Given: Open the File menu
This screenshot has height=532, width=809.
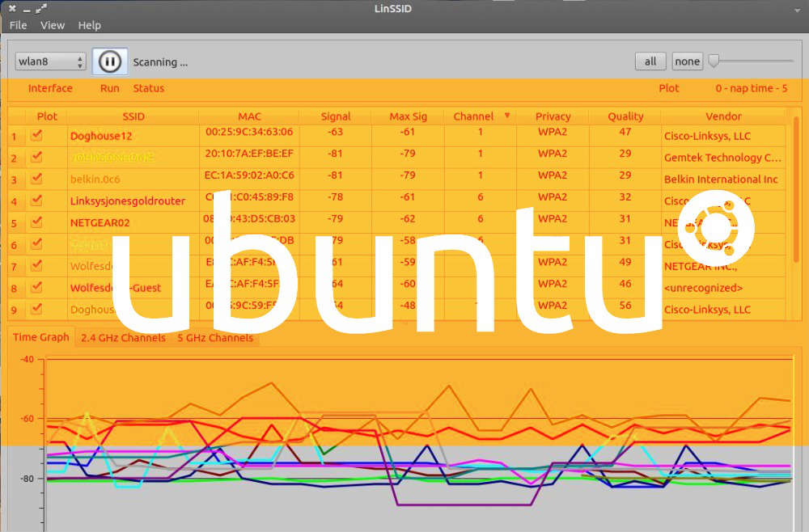Looking at the screenshot, I should pyautogui.click(x=18, y=25).
